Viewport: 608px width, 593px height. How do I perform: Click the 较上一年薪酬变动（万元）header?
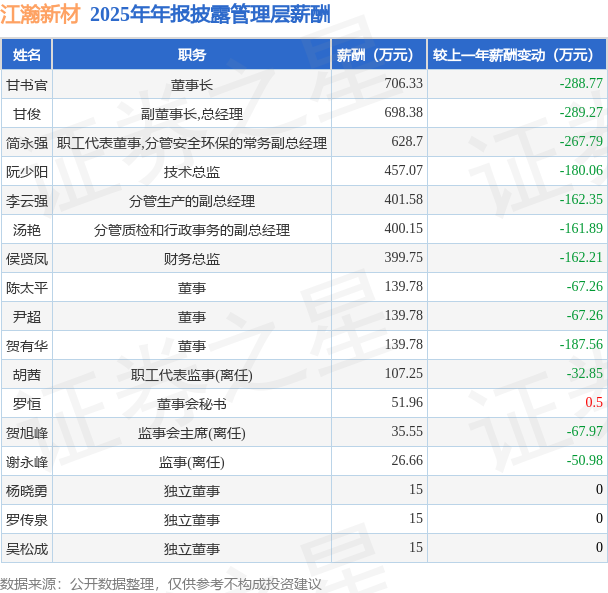(517, 55)
